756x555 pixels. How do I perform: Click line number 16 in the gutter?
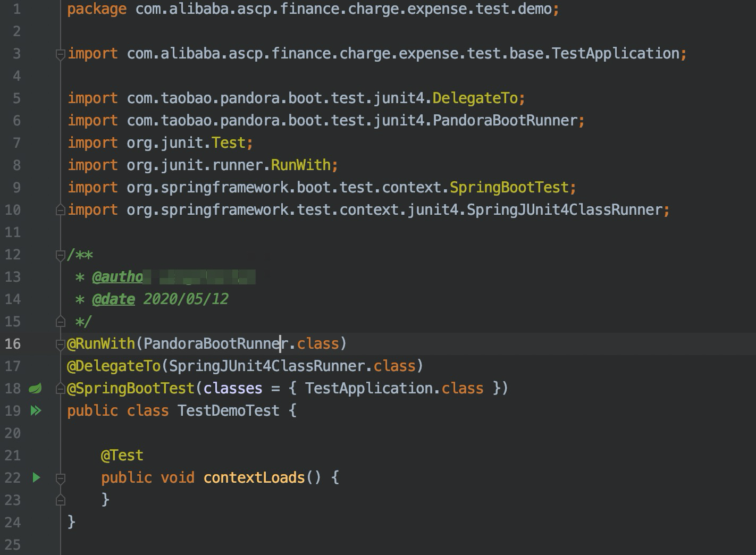13,343
